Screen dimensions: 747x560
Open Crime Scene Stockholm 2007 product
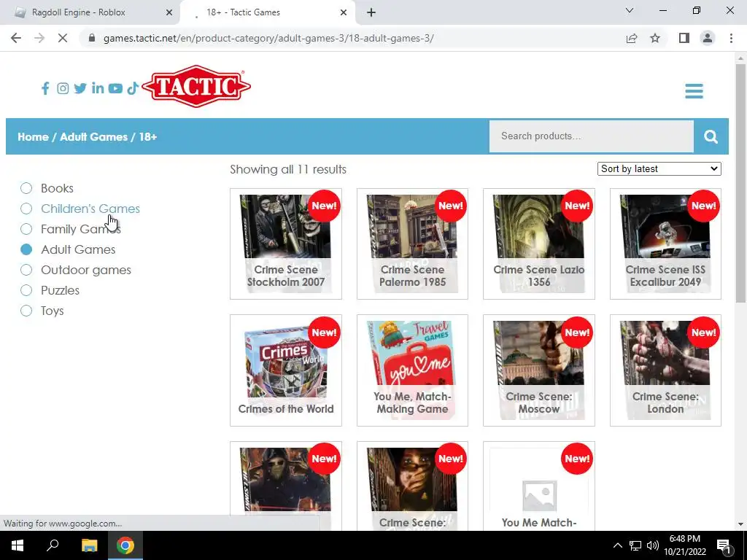pos(286,244)
